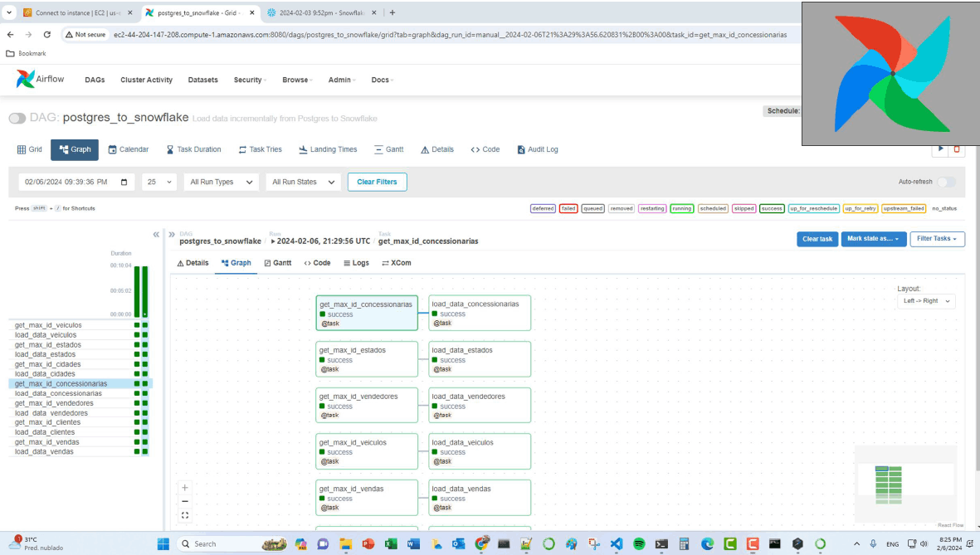Toggle the Auto-refresh switch
Image resolution: width=980 pixels, height=555 pixels.
coord(946,182)
